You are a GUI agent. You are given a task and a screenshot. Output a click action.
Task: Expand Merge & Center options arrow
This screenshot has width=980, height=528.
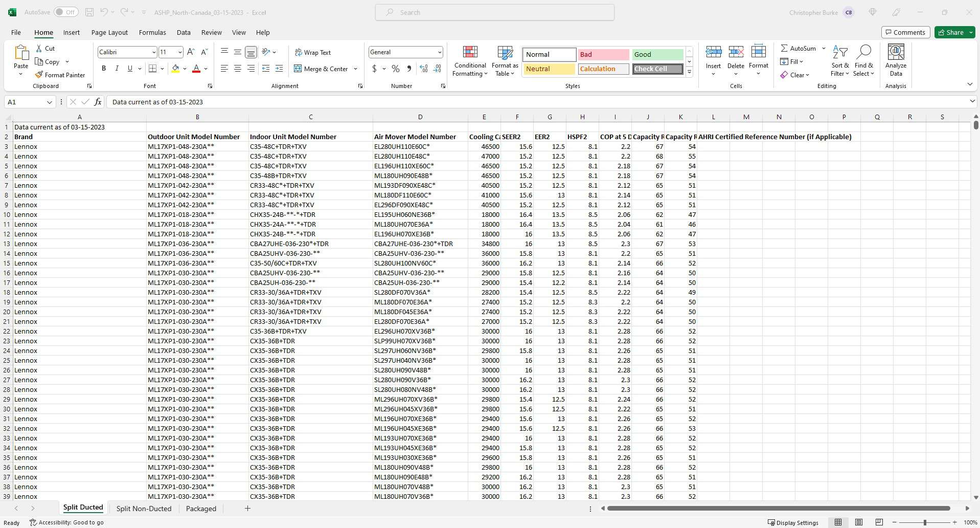click(x=355, y=69)
